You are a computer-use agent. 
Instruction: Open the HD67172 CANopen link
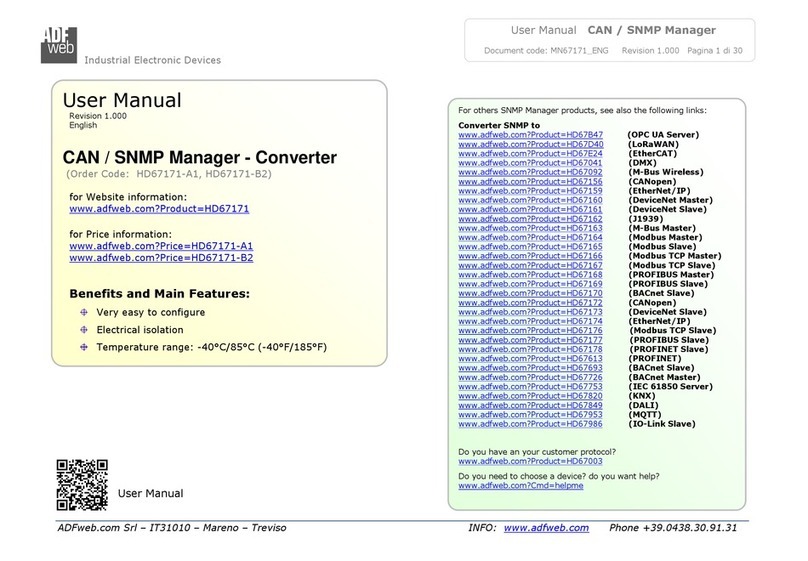[530, 302]
